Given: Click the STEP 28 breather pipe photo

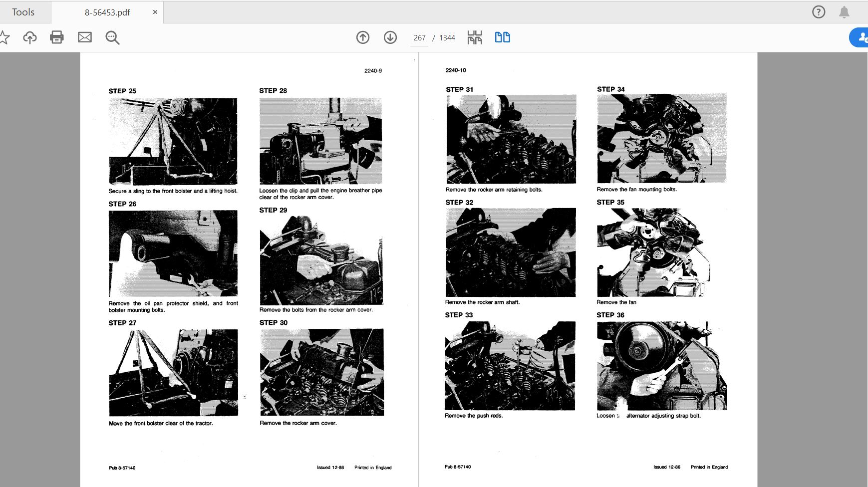Looking at the screenshot, I should [320, 141].
